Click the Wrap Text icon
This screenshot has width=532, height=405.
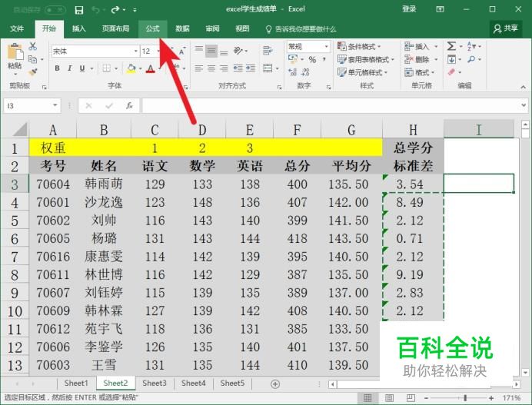(x=268, y=51)
